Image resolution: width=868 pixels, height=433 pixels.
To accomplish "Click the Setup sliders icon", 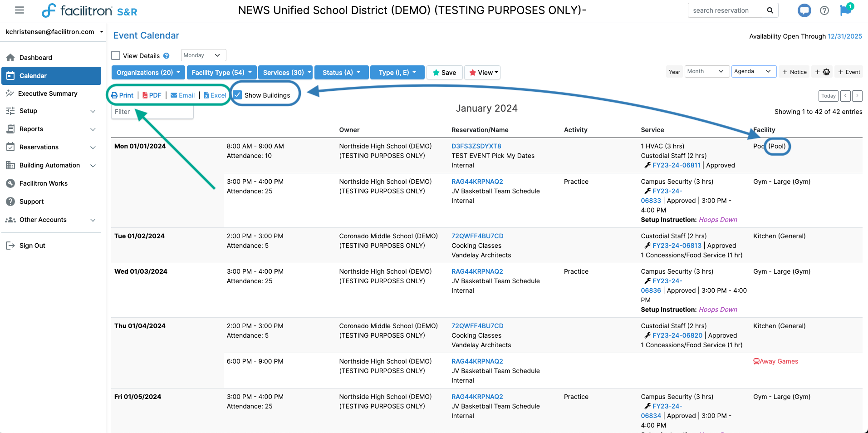I will point(10,111).
